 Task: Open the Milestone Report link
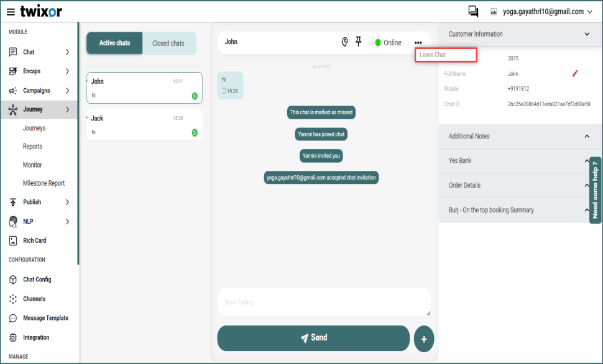tap(44, 183)
